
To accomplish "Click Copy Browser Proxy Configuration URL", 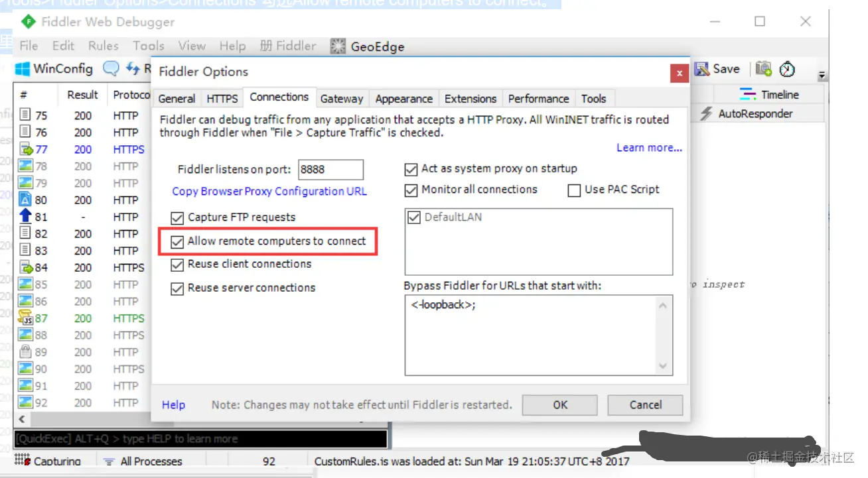I will 269,191.
